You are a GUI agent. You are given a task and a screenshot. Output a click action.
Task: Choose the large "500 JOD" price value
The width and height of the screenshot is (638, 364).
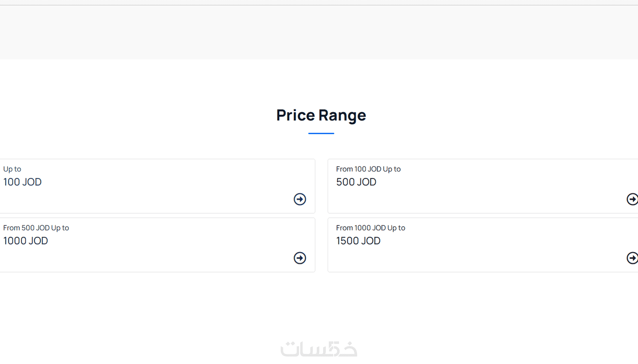pos(356,182)
